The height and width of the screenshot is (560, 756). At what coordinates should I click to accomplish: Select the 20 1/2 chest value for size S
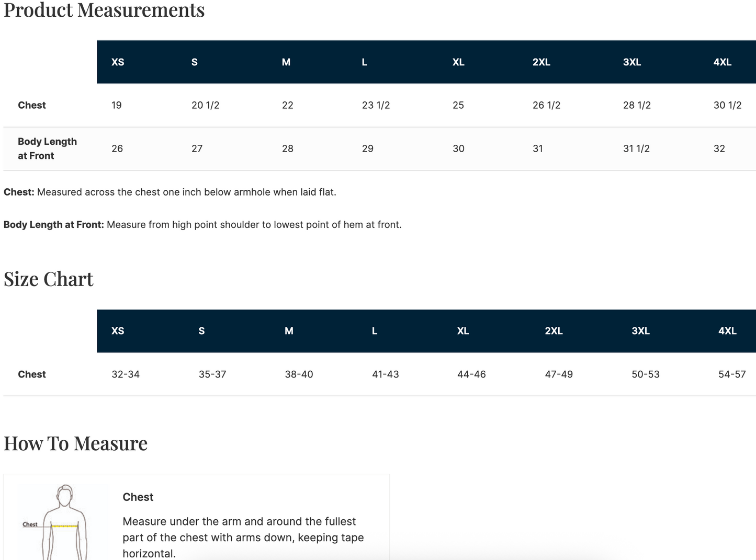click(x=205, y=105)
